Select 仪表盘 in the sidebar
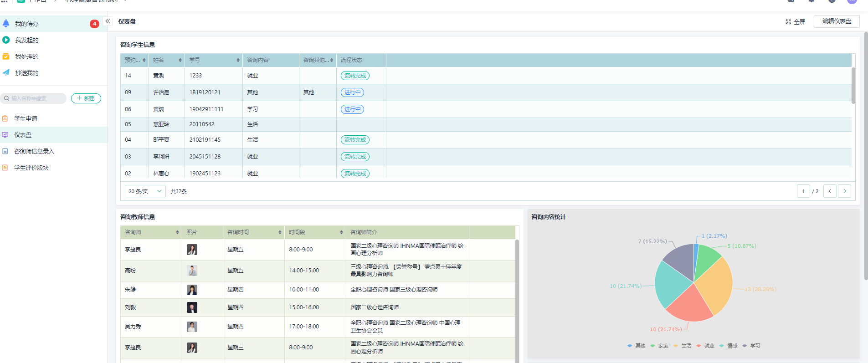This screenshot has height=363, width=868. 23,135
